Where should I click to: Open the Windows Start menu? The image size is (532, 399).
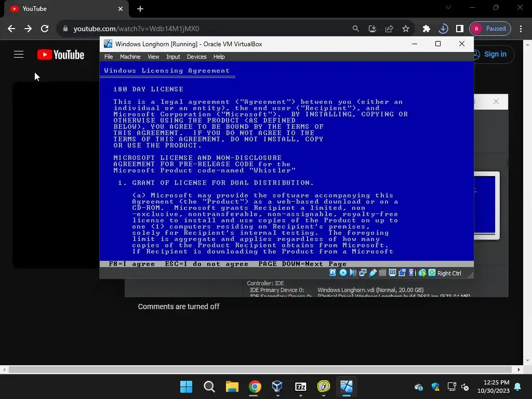coord(186,387)
